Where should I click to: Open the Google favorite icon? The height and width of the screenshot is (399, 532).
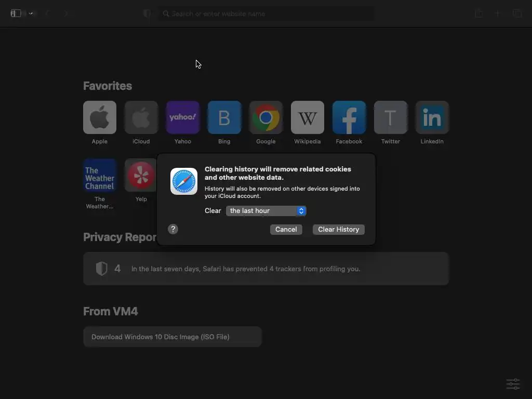pos(266,117)
